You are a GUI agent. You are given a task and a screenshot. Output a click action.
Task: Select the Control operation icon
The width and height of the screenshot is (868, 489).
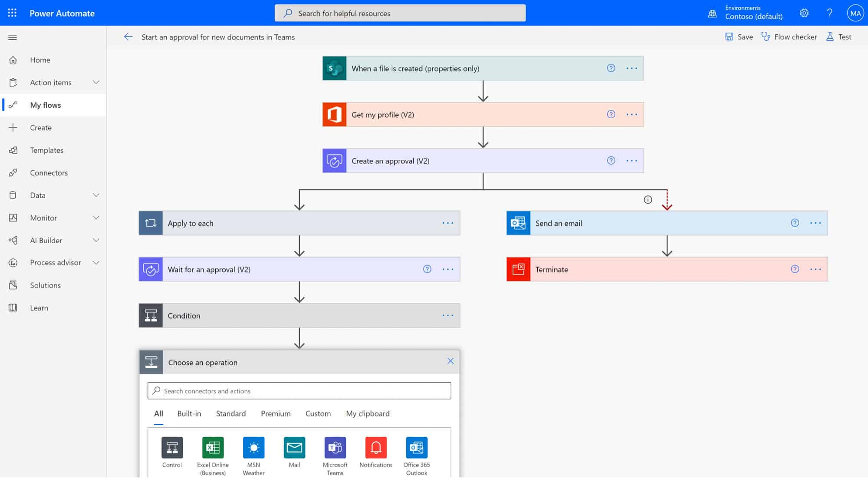pyautogui.click(x=172, y=447)
